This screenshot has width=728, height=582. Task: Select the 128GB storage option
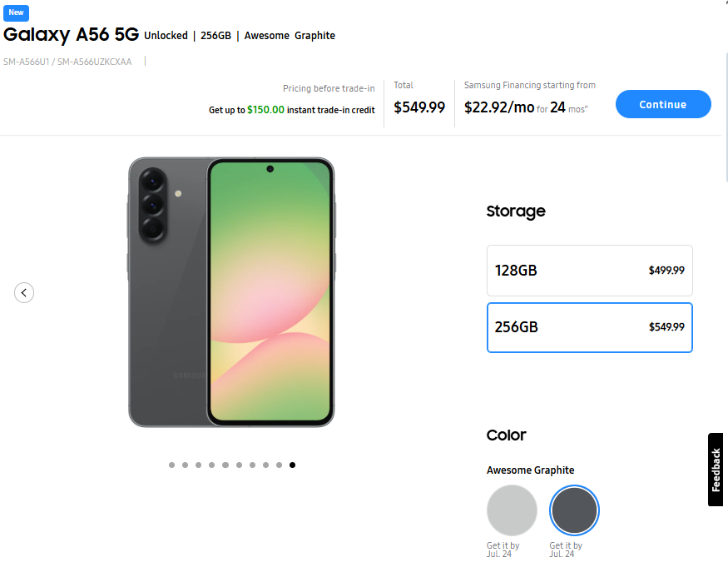click(589, 271)
